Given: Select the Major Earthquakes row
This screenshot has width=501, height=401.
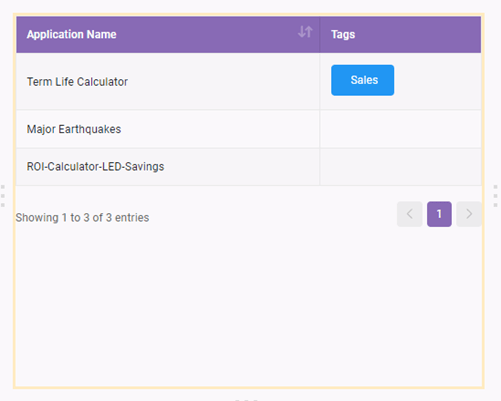Looking at the screenshot, I should pyautogui.click(x=249, y=129).
